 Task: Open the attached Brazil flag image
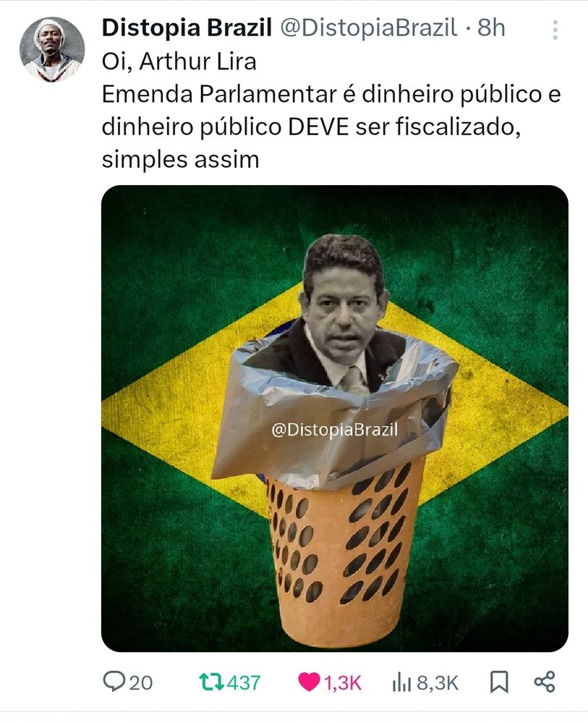(x=335, y=418)
